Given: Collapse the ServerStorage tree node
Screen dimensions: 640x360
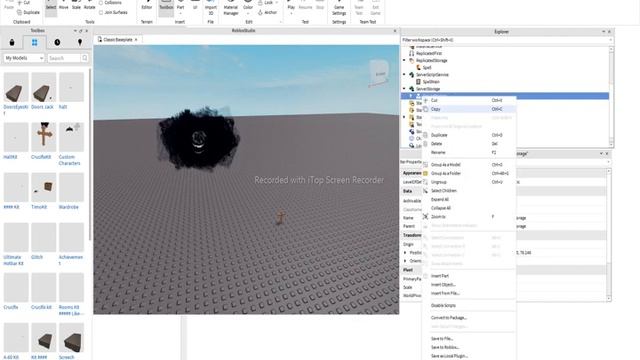Looking at the screenshot, I should 404,89.
